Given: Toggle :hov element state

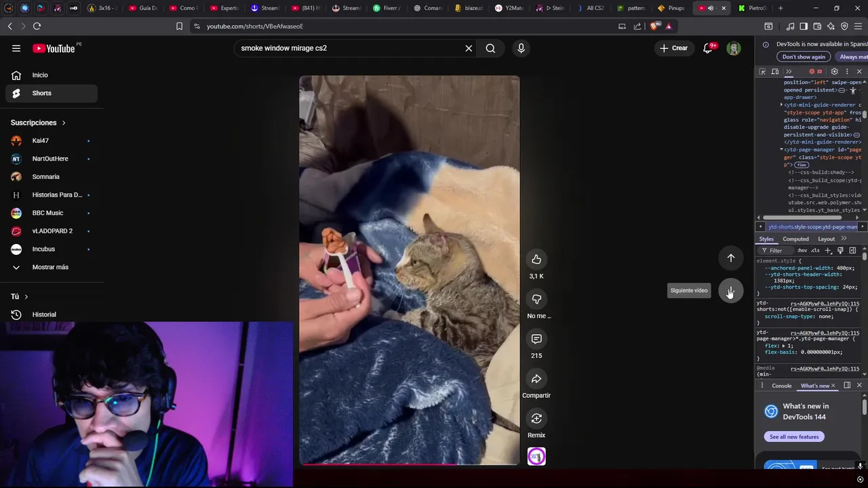Looking at the screenshot, I should coord(802,251).
